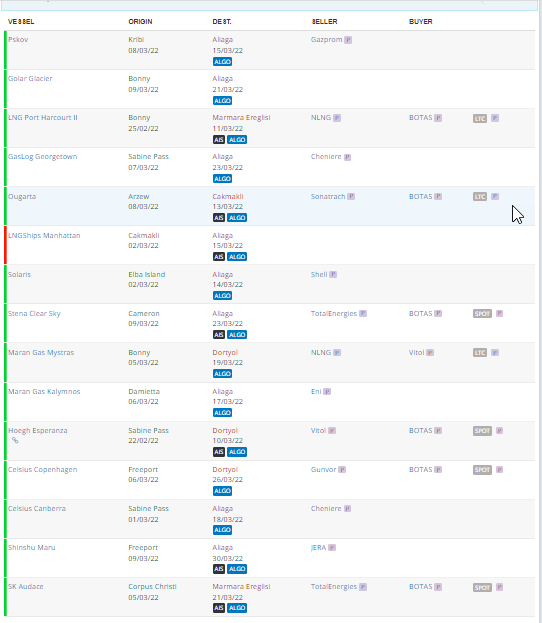542x623 pixels.
Task: Click the Corpus Christi origin link
Action: pyautogui.click(x=152, y=586)
